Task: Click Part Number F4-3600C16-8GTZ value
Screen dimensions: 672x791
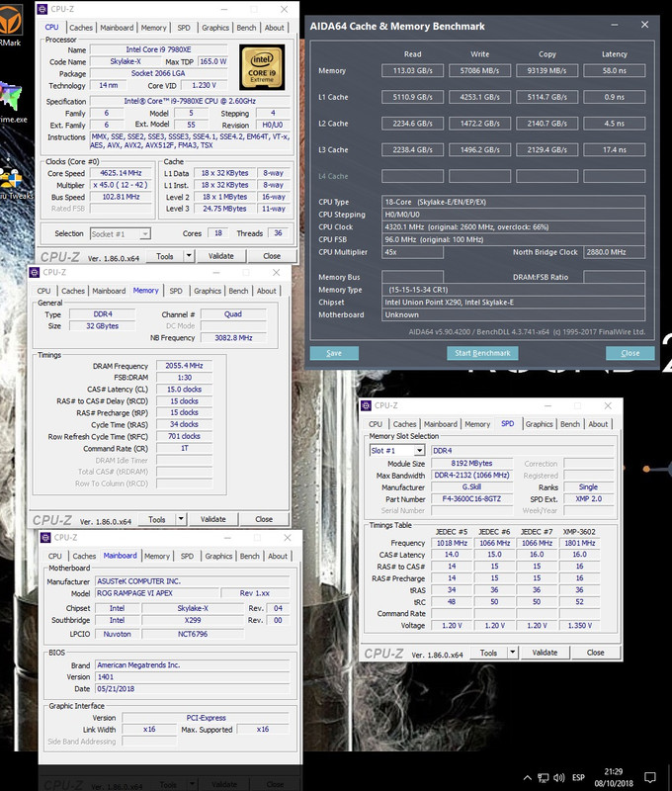Action: click(471, 499)
